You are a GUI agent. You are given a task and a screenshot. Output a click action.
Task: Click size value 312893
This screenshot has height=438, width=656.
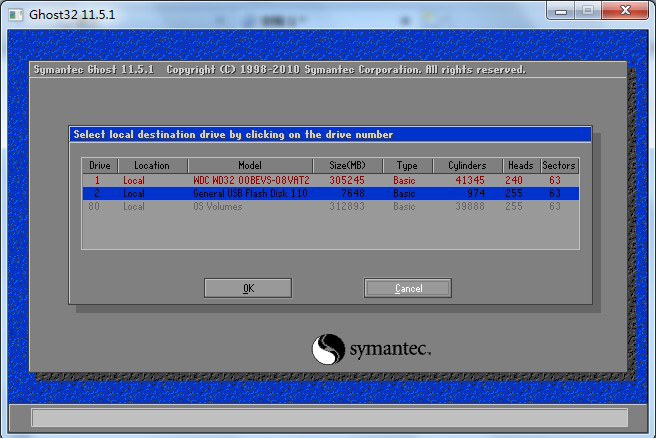tap(347, 206)
